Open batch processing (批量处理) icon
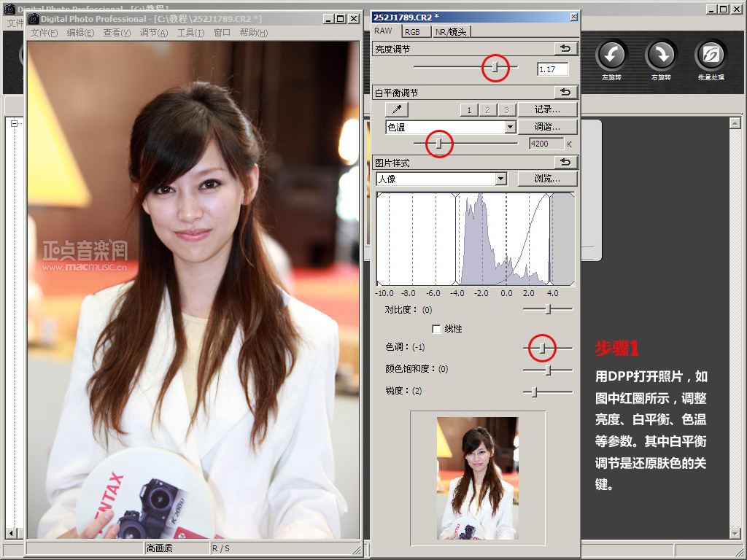This screenshot has height=560, width=747. (x=710, y=55)
